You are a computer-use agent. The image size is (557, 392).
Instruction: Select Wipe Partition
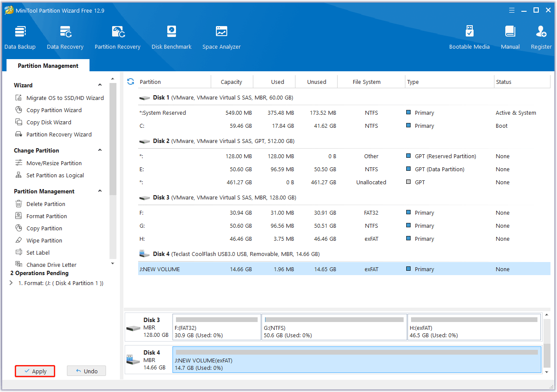[39, 240]
